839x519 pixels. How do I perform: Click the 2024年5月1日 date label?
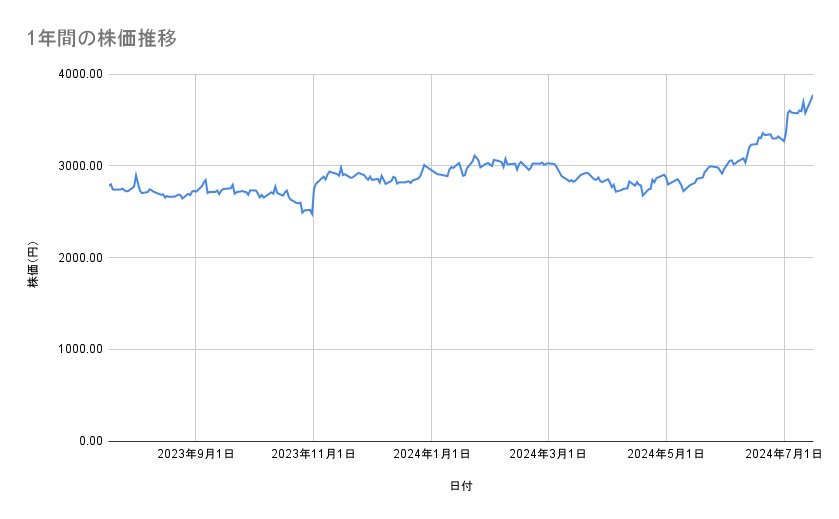click(x=665, y=455)
